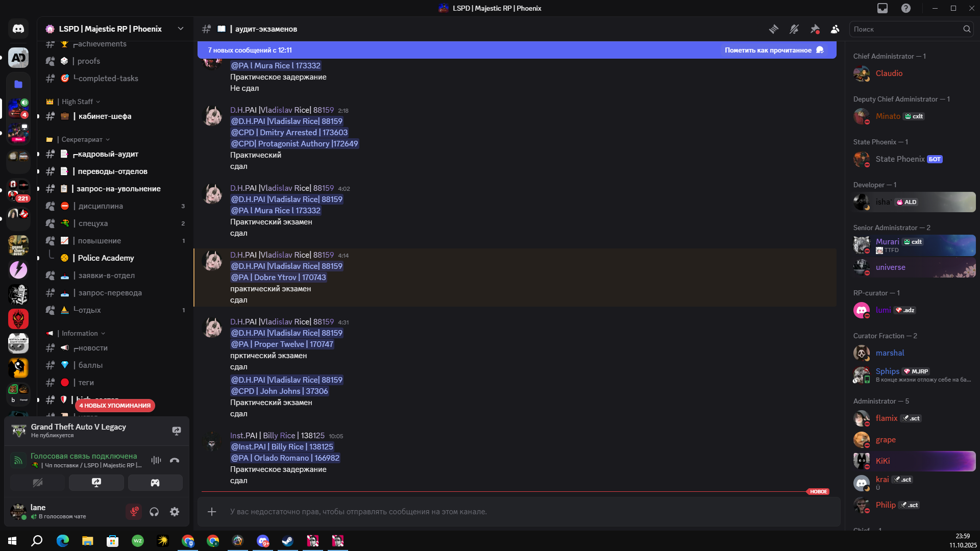Open notification settings bell icon
Screen dimensions: 980x551
[794, 29]
